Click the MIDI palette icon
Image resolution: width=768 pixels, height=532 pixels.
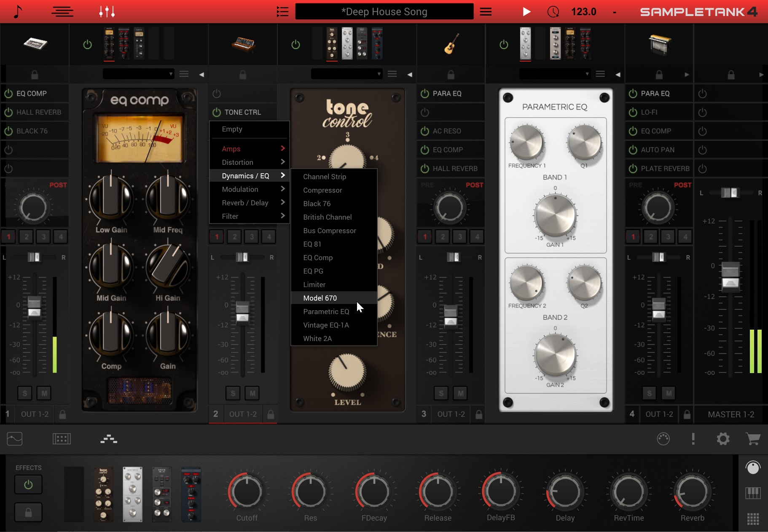click(x=663, y=439)
